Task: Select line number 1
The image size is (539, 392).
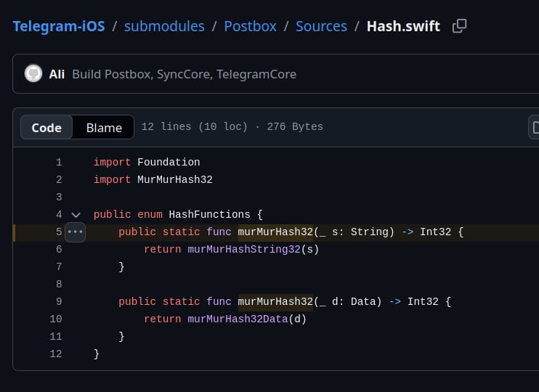Action: click(x=59, y=162)
